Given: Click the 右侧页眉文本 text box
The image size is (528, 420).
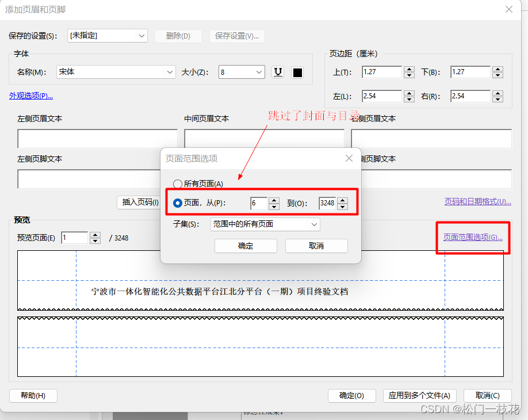Looking at the screenshot, I should 431,139.
